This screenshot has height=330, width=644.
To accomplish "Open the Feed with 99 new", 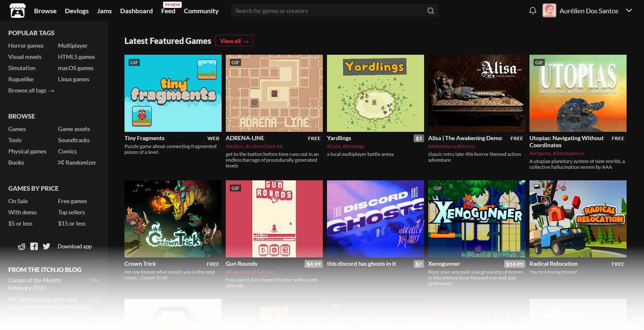I will [168, 11].
